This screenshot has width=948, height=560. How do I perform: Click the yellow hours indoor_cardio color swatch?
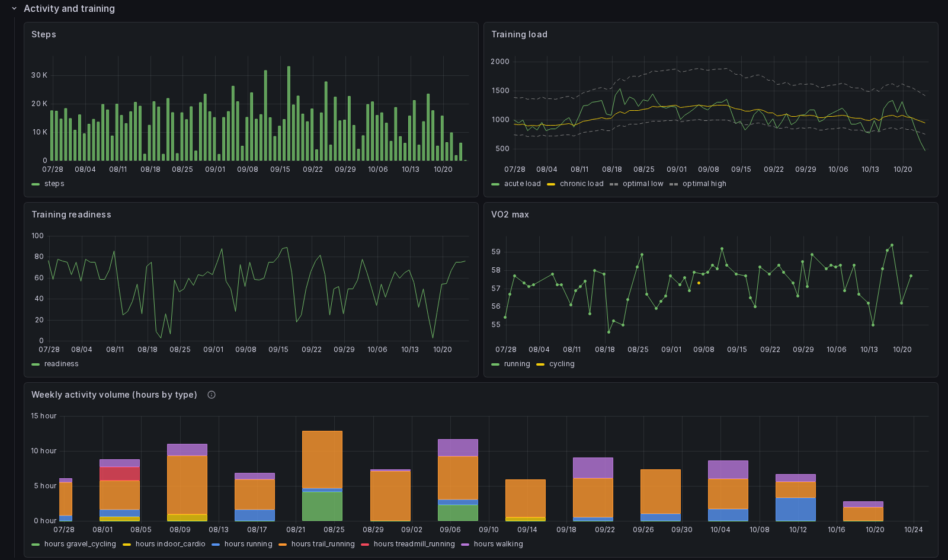click(x=127, y=545)
